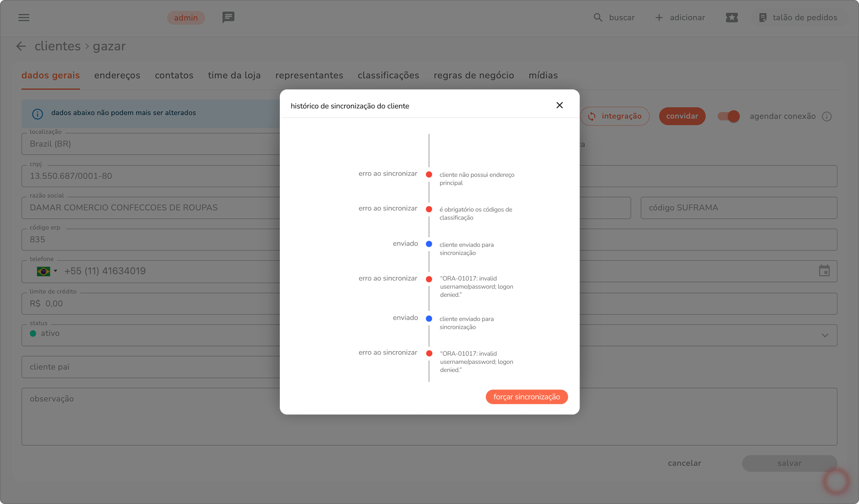Image resolution: width=859 pixels, height=504 pixels.
Task: Click the convidar button
Action: click(682, 116)
